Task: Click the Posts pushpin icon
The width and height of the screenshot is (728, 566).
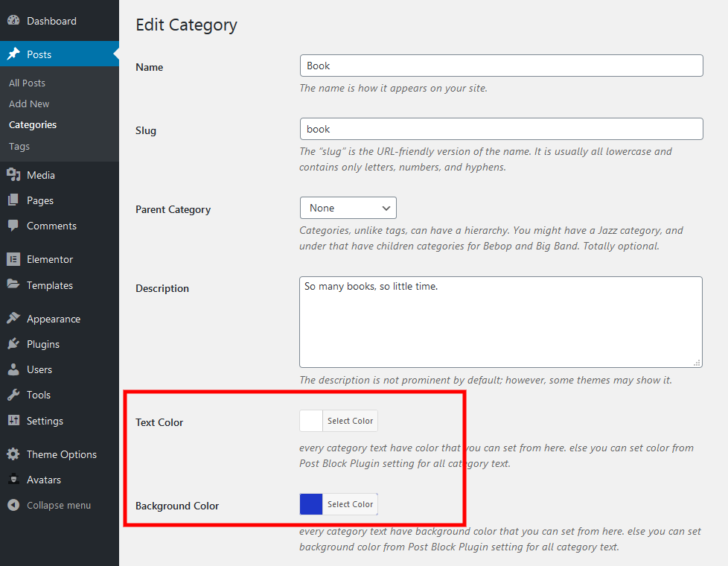Action: [13, 54]
